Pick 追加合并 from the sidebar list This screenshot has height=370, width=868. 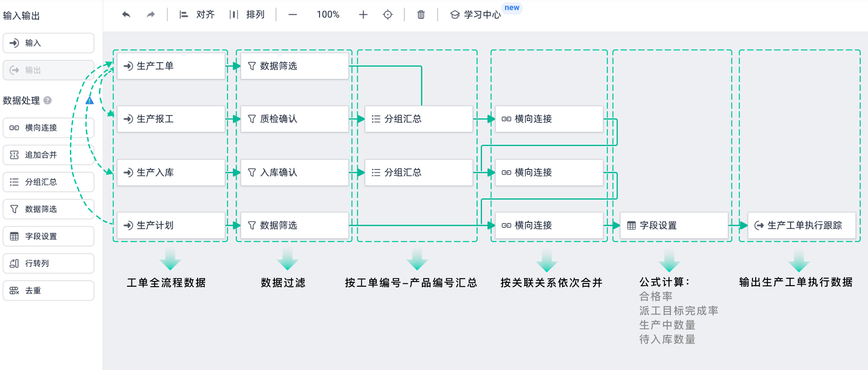(49, 155)
